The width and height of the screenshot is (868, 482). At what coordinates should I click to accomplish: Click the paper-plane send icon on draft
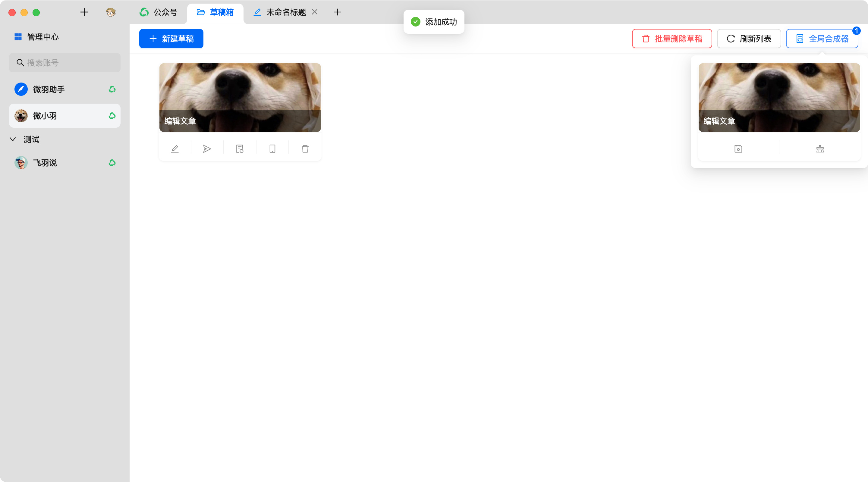[x=207, y=149]
